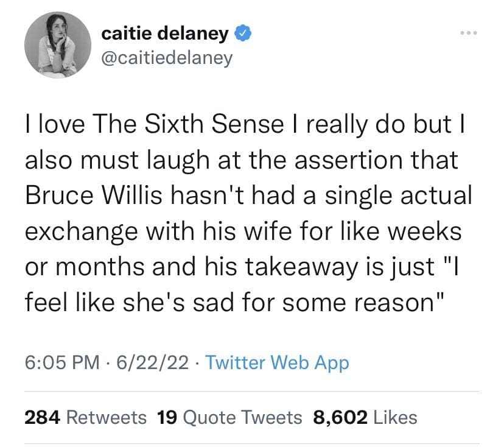Open the @caitiedelaney handle link
This screenshot has width=504, height=447.
(166, 60)
